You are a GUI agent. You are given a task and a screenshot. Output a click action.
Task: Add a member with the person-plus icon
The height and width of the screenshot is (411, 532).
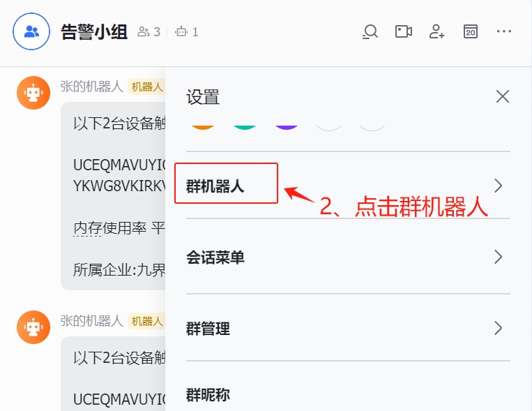[x=436, y=31]
